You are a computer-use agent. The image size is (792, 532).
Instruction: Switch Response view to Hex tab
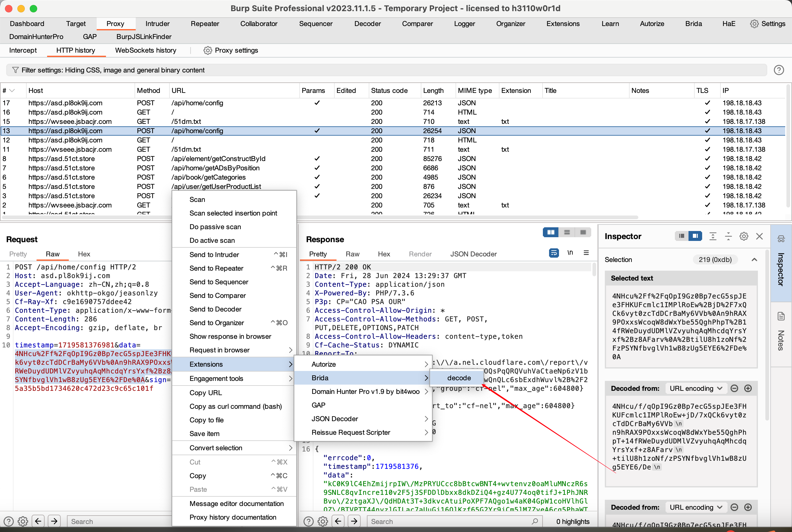(384, 254)
